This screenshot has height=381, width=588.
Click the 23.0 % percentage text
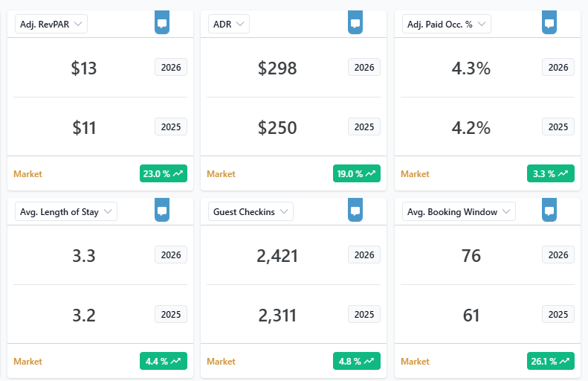[x=156, y=174]
